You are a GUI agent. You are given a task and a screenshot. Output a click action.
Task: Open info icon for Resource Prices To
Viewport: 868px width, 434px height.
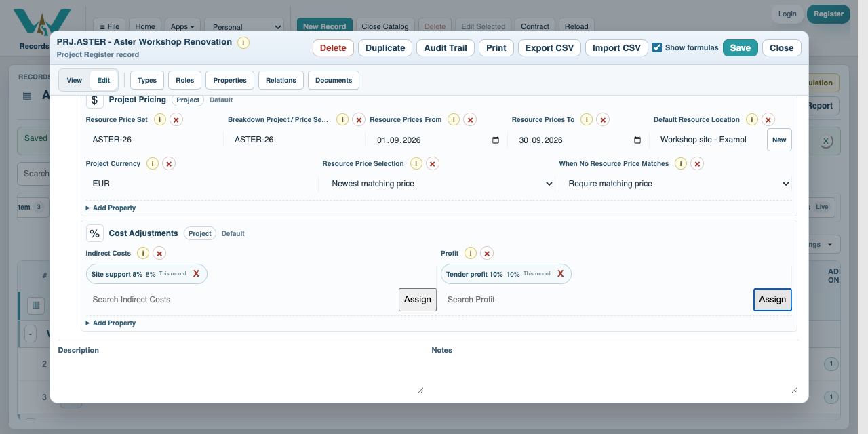coord(587,120)
